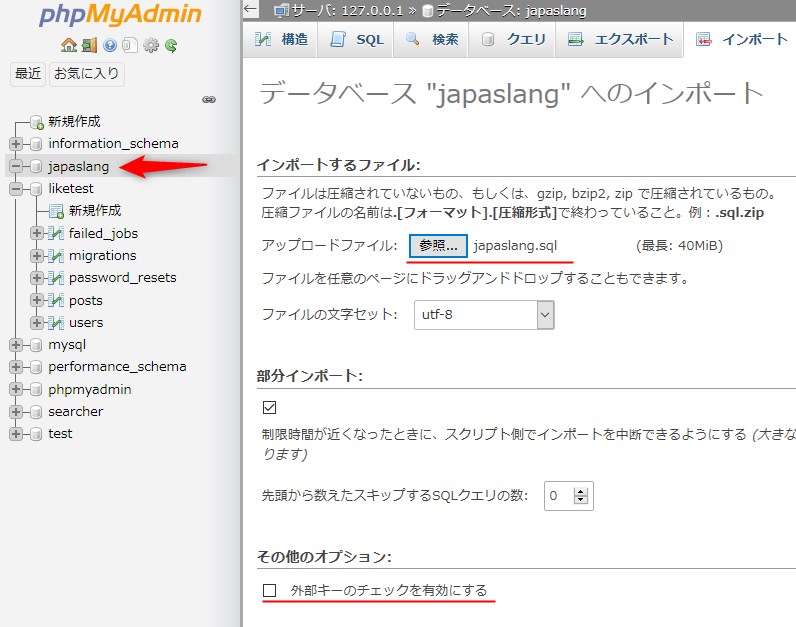Click the skip queries number field

pyautogui.click(x=558, y=494)
